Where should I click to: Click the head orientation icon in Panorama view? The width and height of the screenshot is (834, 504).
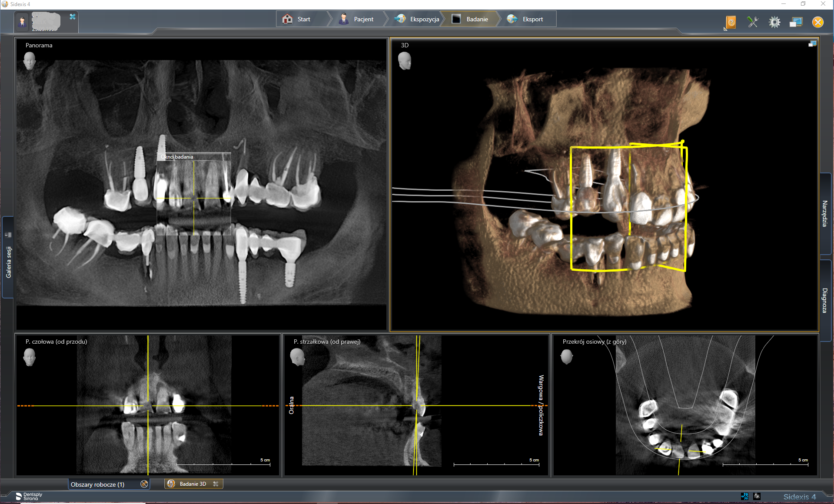(30, 61)
